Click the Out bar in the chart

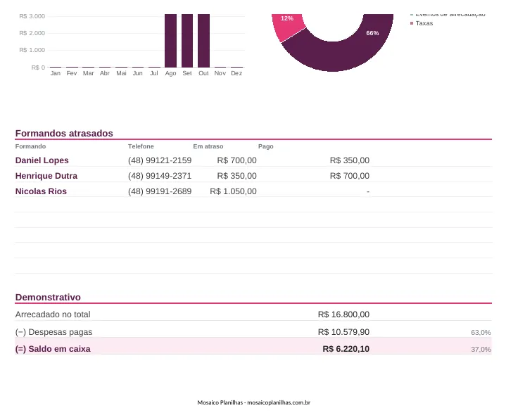(203, 41)
